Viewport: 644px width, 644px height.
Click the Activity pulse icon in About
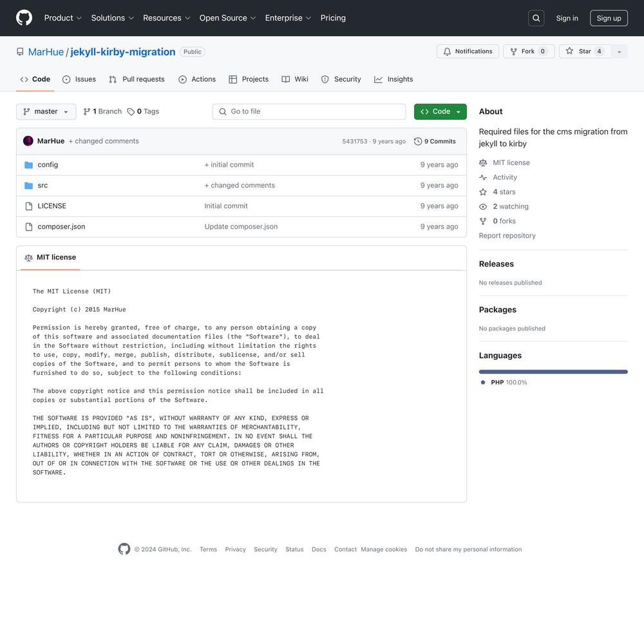(x=483, y=178)
